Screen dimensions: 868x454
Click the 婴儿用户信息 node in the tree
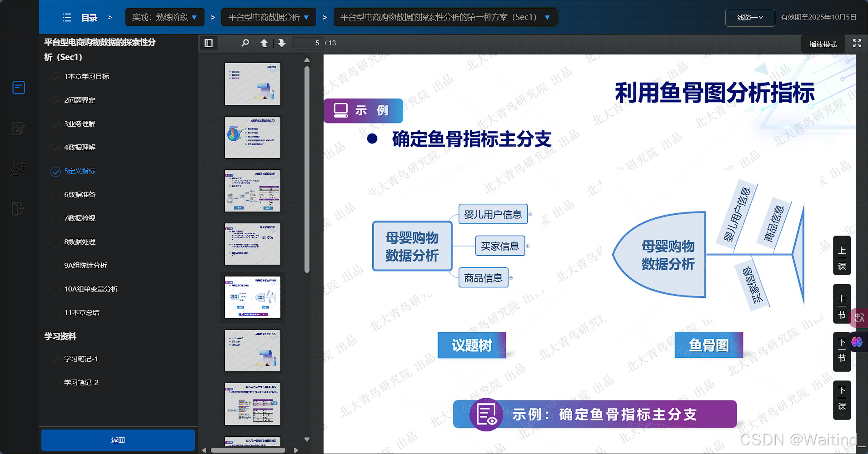pos(493,214)
